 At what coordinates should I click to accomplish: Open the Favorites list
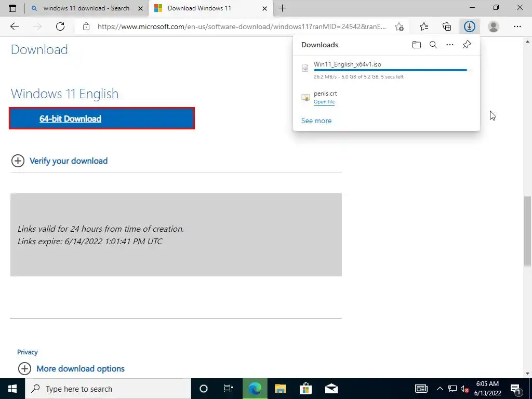(424, 26)
